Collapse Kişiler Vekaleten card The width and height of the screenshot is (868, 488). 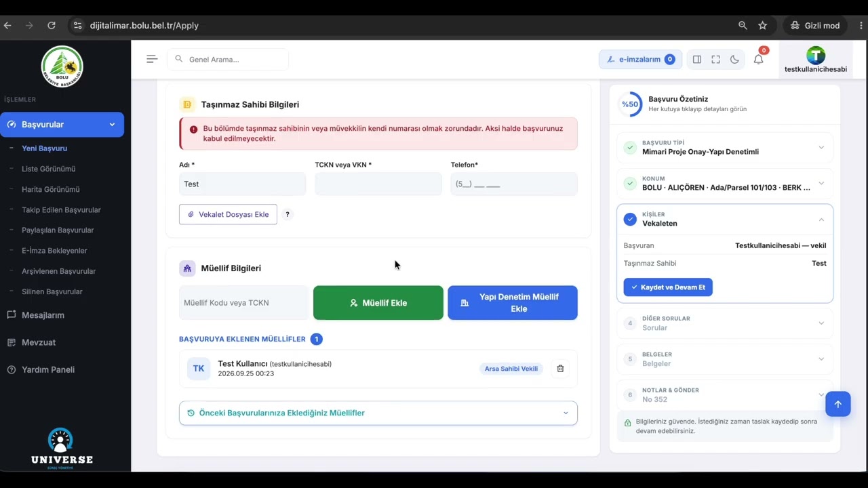(724, 219)
